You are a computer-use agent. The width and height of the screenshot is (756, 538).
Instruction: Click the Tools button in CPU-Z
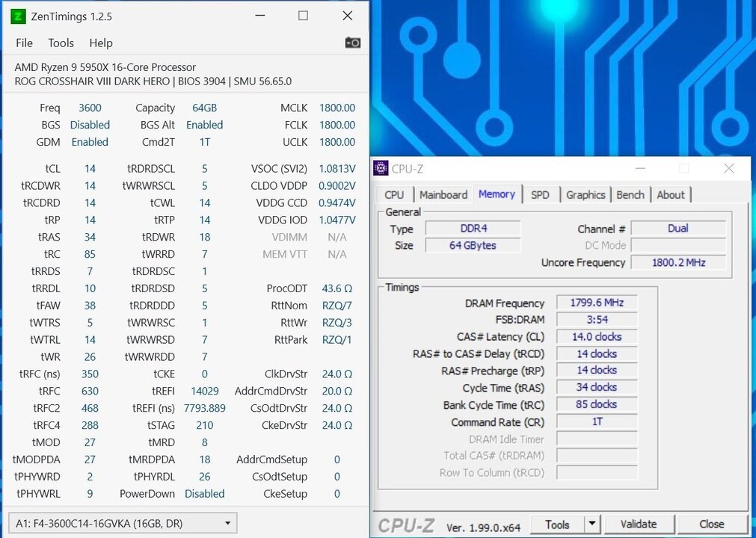tap(557, 524)
